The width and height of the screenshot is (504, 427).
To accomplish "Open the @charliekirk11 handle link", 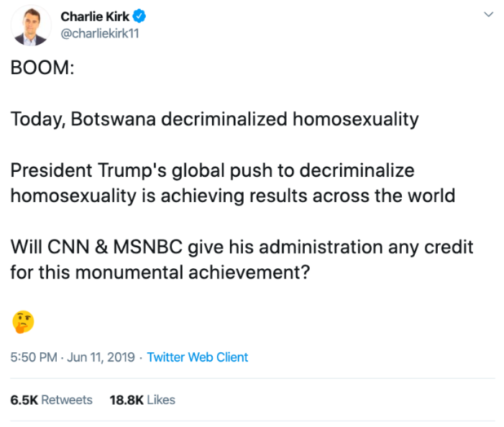I will coord(100,33).
